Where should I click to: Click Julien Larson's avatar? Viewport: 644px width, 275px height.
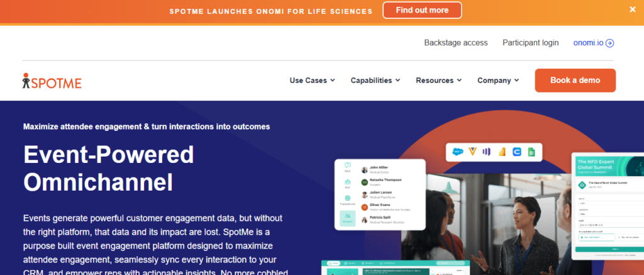point(364,195)
